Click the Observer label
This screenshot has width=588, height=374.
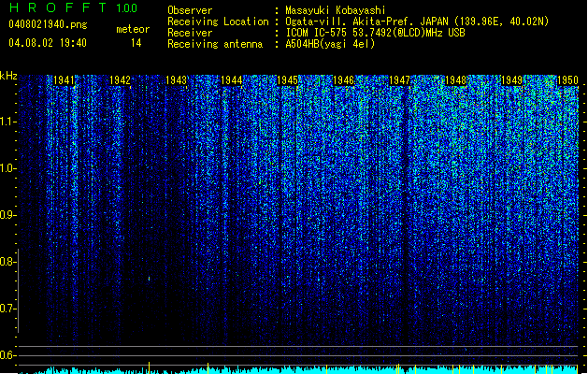(x=190, y=10)
